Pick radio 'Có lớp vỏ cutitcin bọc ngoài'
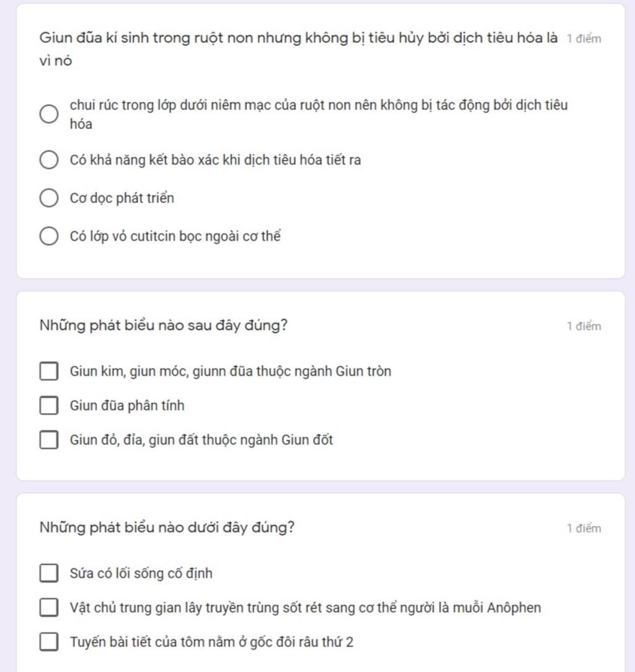635x672 pixels. click(49, 236)
